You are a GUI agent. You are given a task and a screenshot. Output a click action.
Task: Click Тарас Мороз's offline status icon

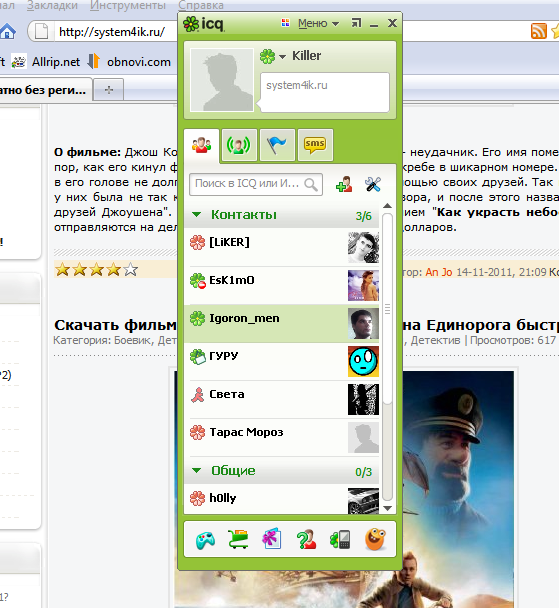click(197, 432)
